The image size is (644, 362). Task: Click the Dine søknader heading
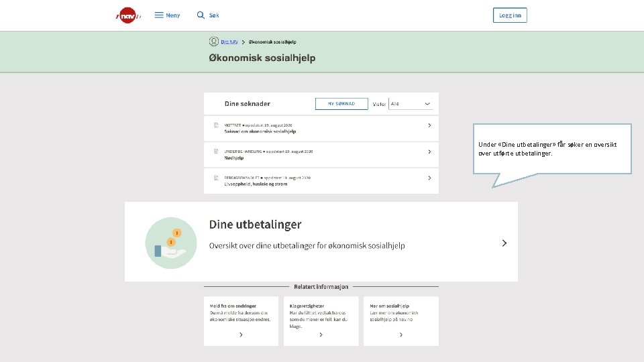tap(248, 104)
